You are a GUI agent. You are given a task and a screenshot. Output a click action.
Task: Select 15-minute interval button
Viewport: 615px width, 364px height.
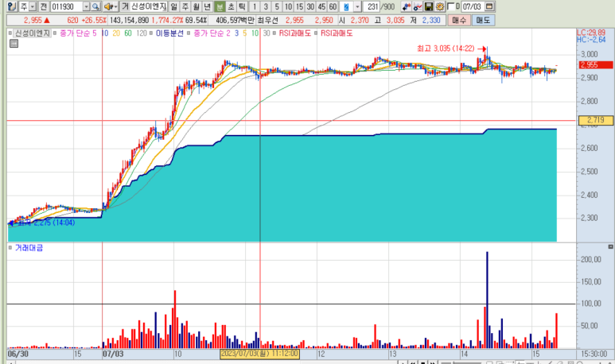299,6
